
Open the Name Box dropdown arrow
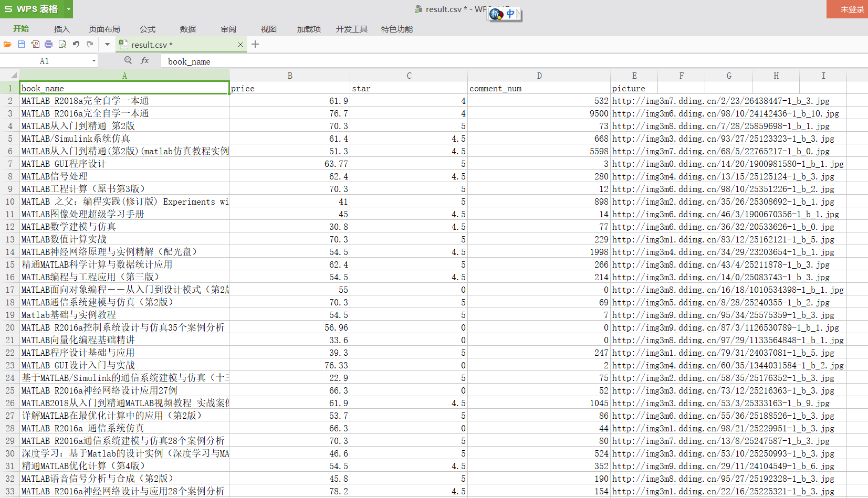[94, 61]
